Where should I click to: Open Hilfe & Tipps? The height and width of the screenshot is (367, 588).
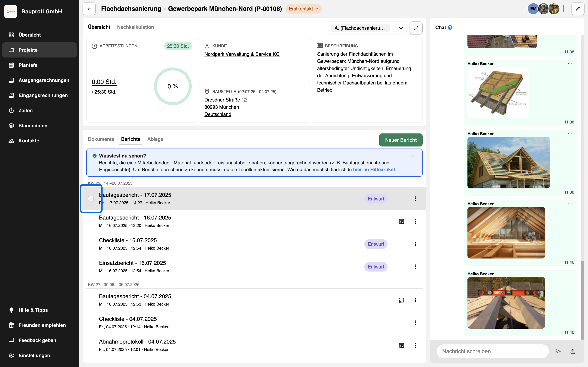(x=40, y=310)
